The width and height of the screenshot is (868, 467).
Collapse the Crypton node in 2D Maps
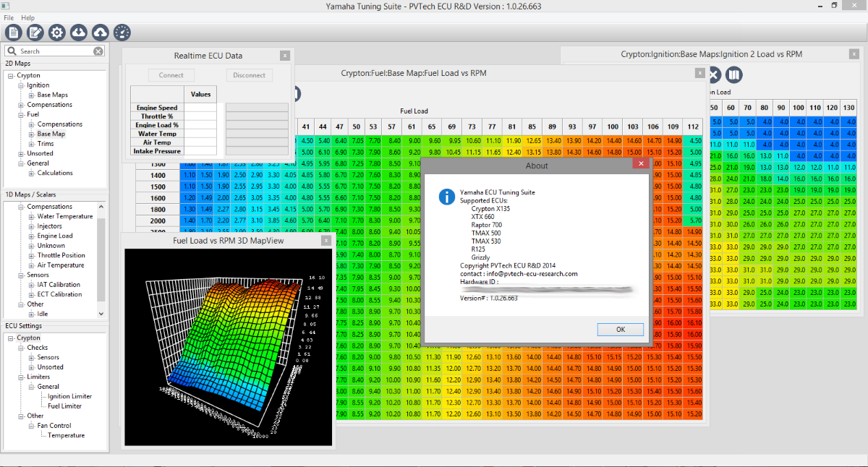11,76
